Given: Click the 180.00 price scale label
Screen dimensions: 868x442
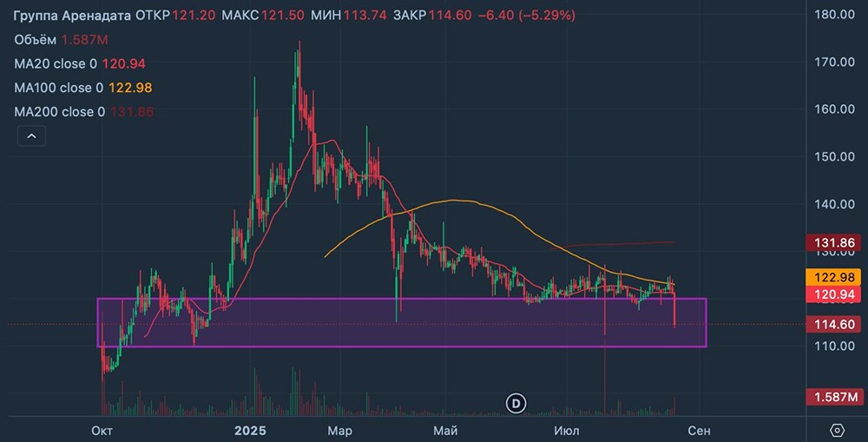Looking at the screenshot, I should coord(834,15).
